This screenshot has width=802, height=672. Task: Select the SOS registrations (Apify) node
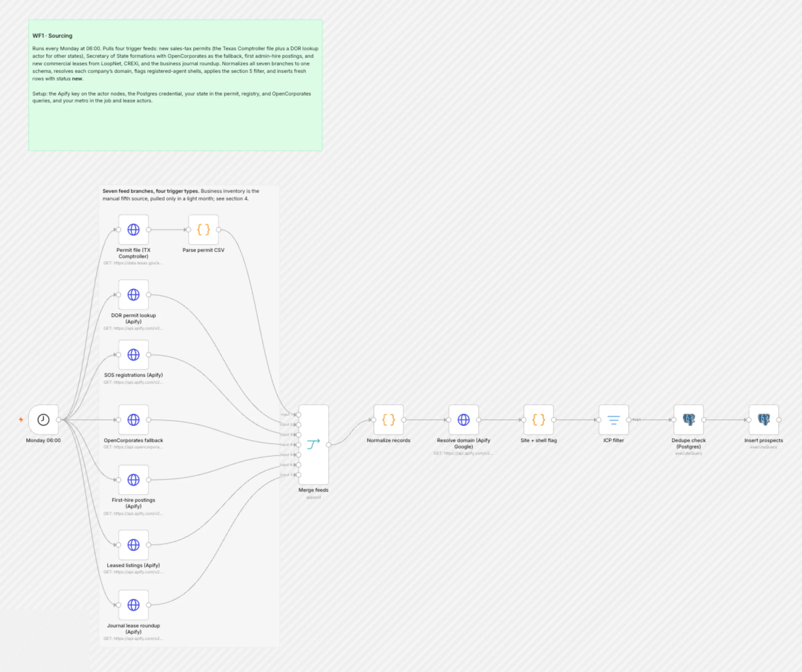pos(133,355)
